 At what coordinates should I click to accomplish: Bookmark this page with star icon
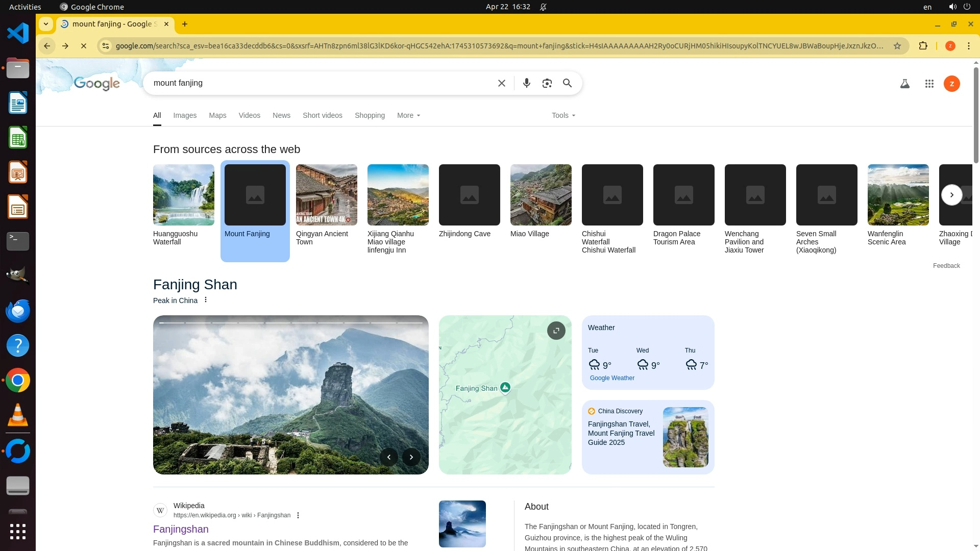tap(897, 46)
